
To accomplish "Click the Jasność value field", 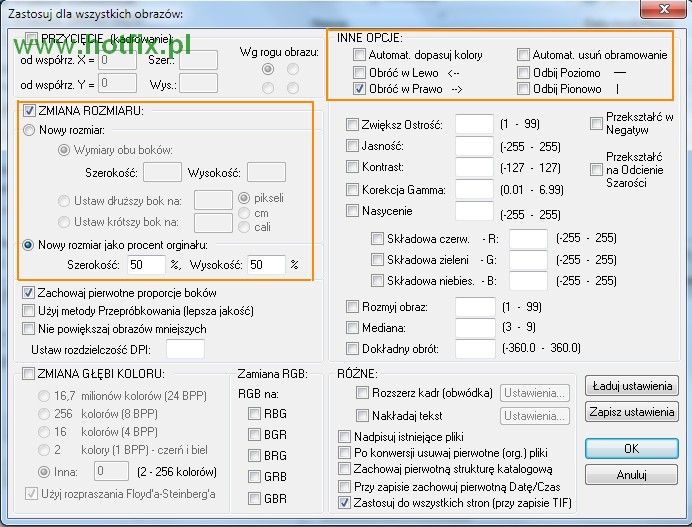I will tap(474, 146).
